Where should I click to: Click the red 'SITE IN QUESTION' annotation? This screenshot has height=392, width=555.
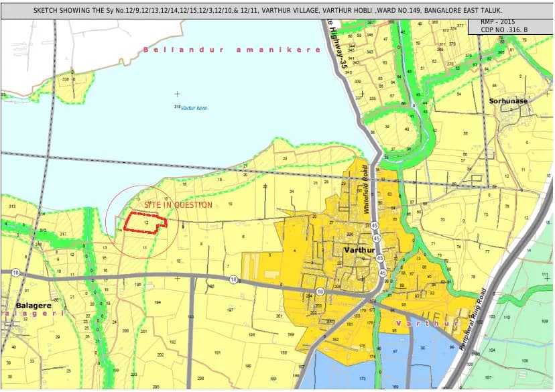178,205
